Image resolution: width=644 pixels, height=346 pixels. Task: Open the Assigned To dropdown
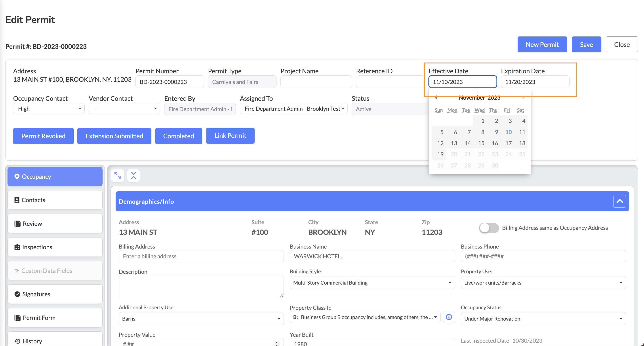(x=293, y=109)
